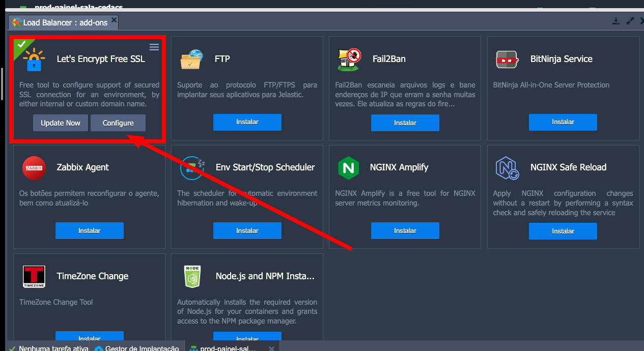Switch to the Gestor de Implantação tab
This screenshot has width=644, height=351.
[136, 348]
